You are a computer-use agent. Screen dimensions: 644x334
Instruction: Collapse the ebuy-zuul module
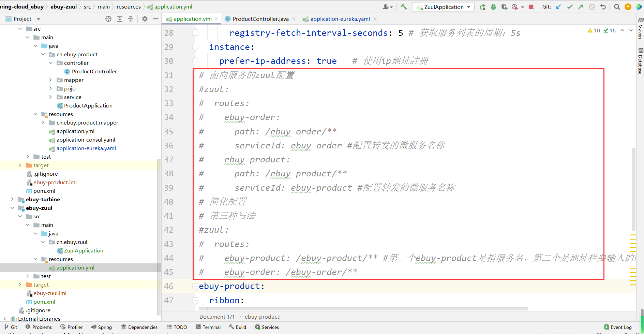pos(12,208)
